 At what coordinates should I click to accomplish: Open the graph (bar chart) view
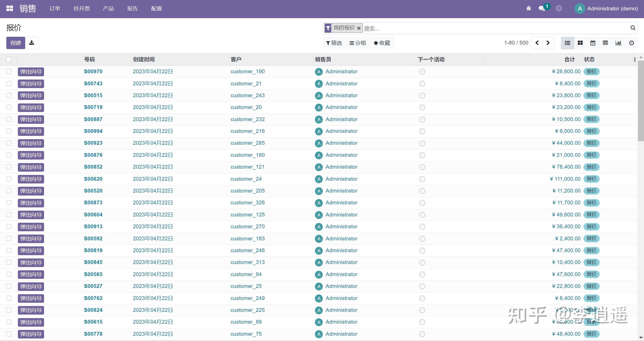click(618, 43)
